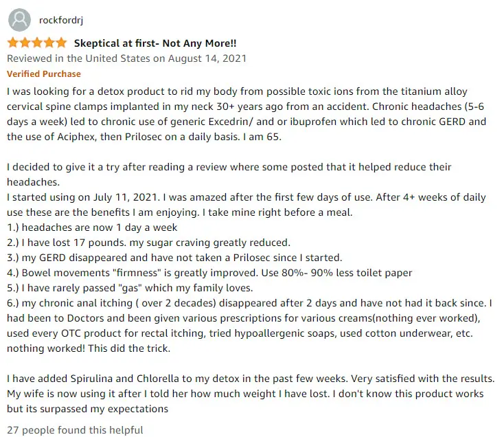Click the line about GERD disappearing
Screen dimensions: 504x437
click(x=174, y=258)
